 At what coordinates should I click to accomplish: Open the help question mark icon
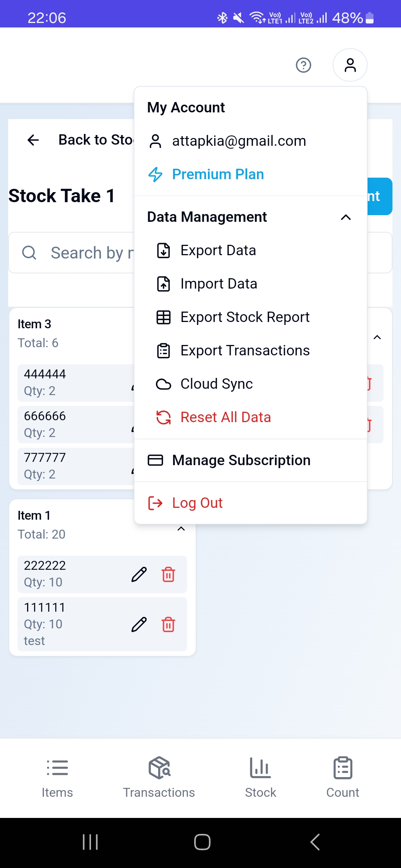(x=303, y=65)
